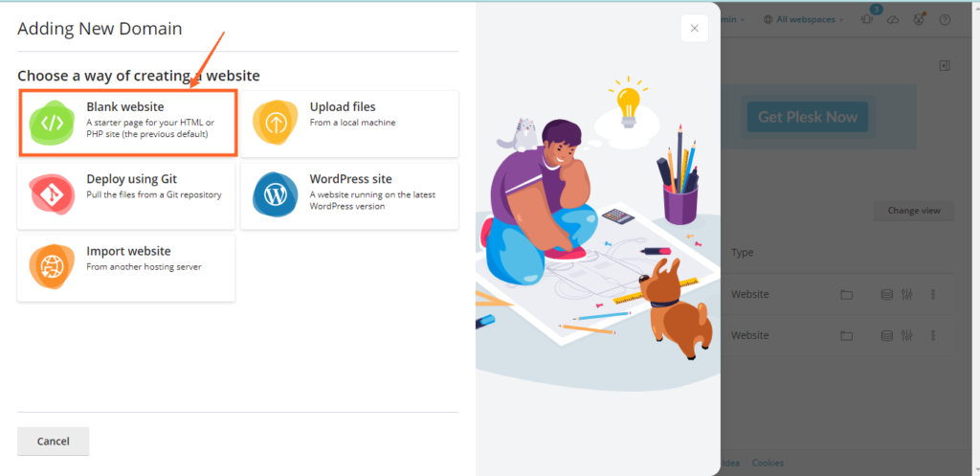
Task: Click the Upload files arrow icon
Action: tap(275, 123)
